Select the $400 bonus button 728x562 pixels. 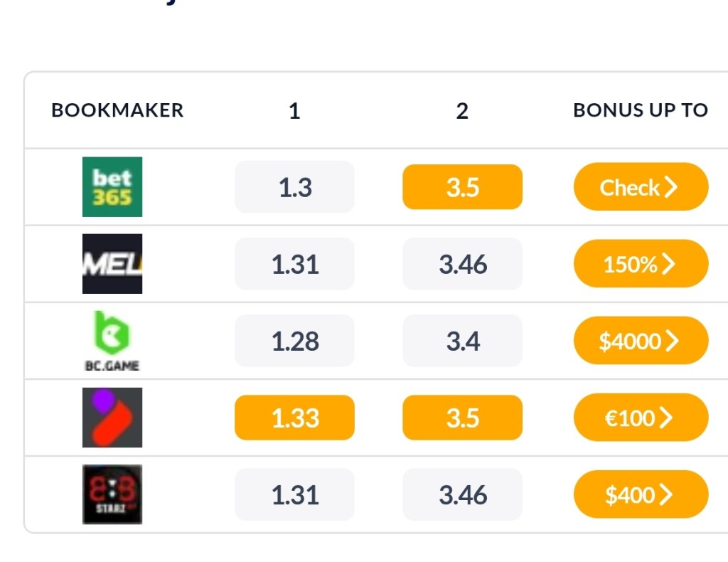pos(641,494)
